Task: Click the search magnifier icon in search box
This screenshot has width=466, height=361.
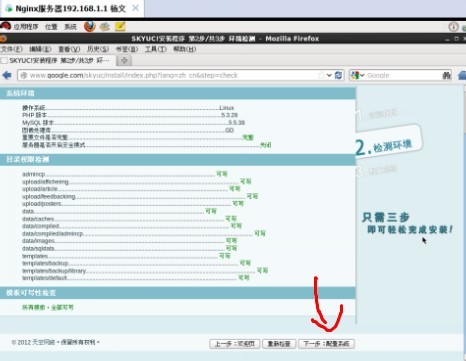Action: 446,75
